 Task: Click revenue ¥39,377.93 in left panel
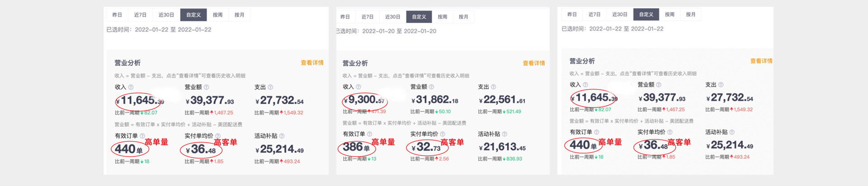point(210,100)
